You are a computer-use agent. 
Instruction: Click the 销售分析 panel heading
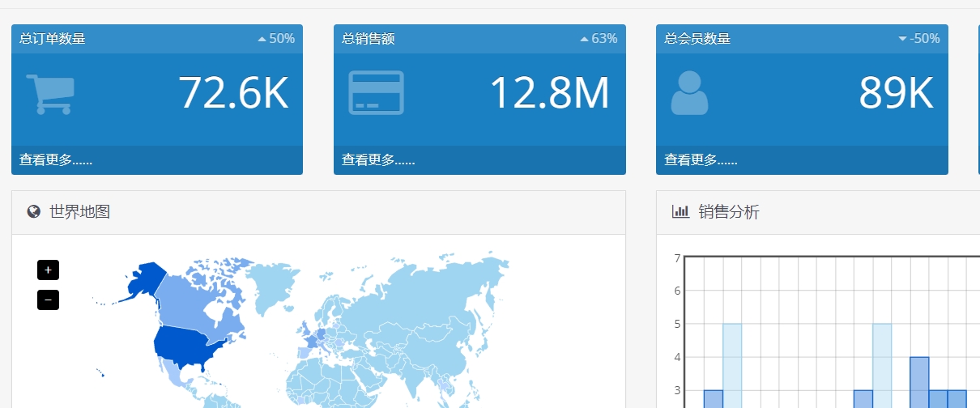point(729,212)
